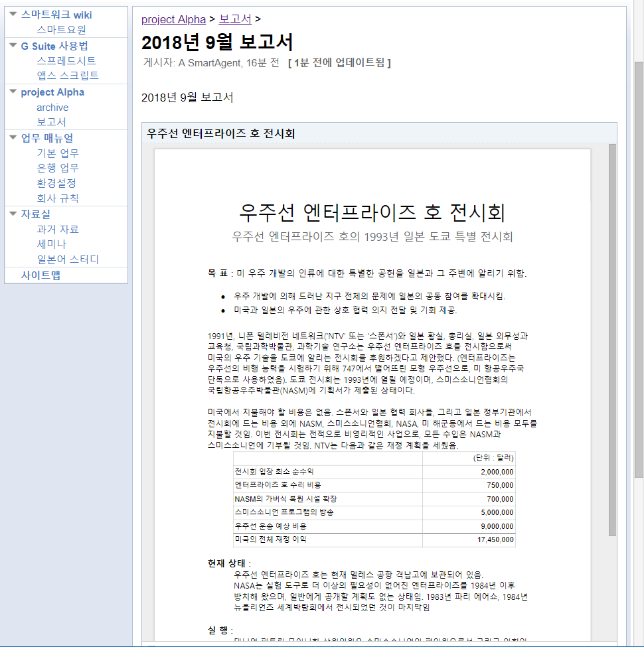Collapse the 자료실 sidebar section
644x647 pixels.
13,214
